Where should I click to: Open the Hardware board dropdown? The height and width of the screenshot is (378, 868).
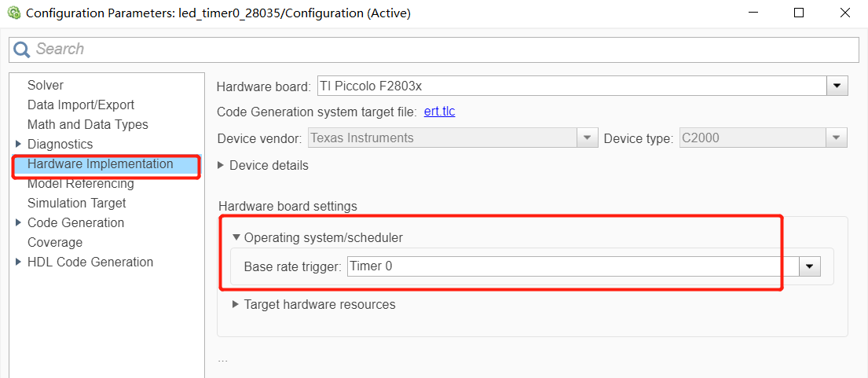pyautogui.click(x=837, y=86)
